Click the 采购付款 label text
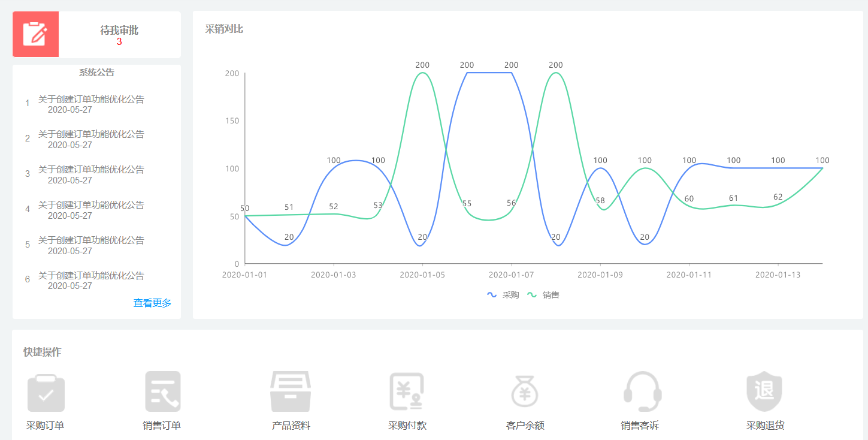The width and height of the screenshot is (868, 440). [x=407, y=426]
